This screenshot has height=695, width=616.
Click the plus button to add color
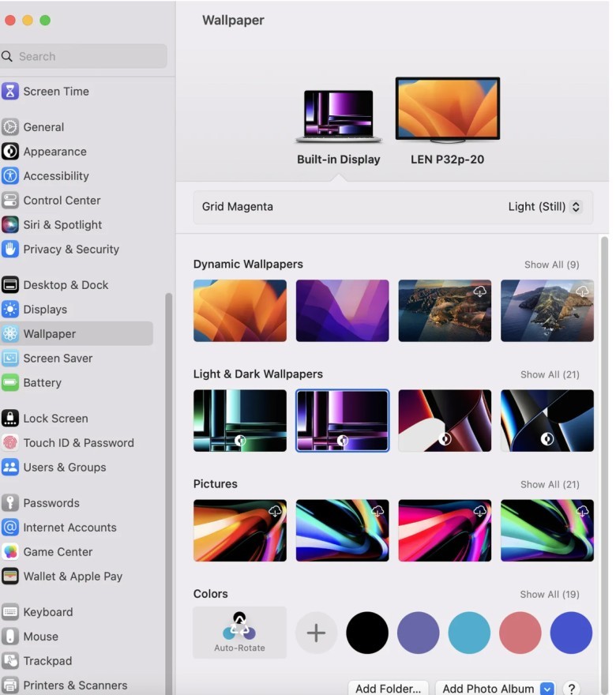tap(316, 633)
